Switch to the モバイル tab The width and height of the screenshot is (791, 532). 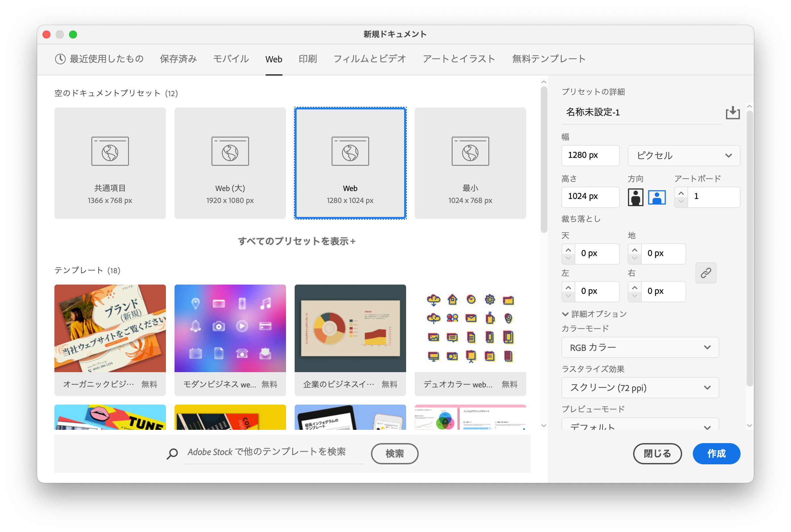(231, 59)
